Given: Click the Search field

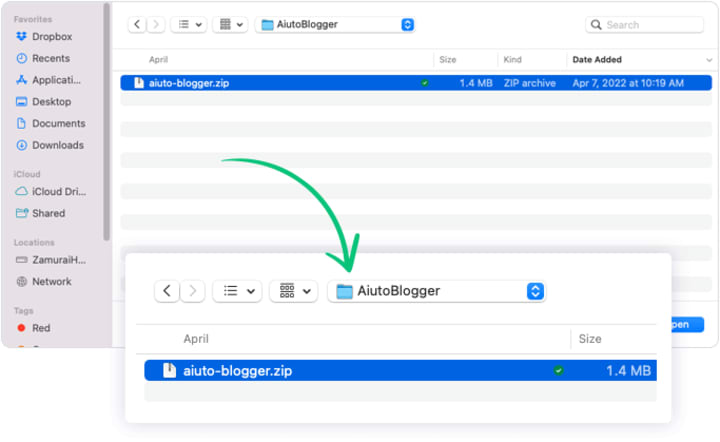Looking at the screenshot, I should (644, 25).
